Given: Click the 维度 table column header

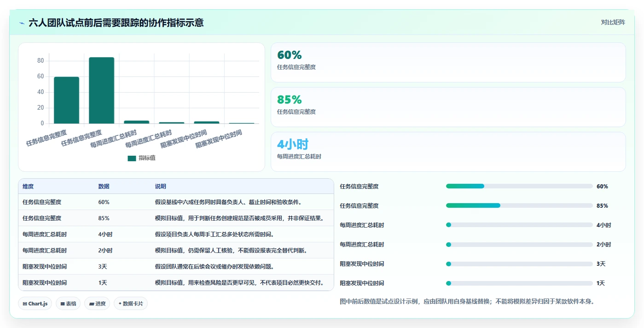Looking at the screenshot, I should click(28, 187).
